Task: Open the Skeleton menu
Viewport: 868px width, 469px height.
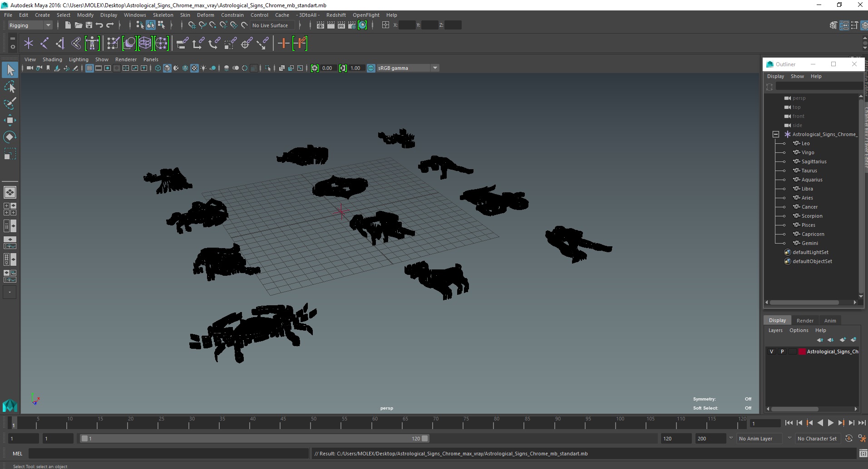Action: click(x=163, y=15)
